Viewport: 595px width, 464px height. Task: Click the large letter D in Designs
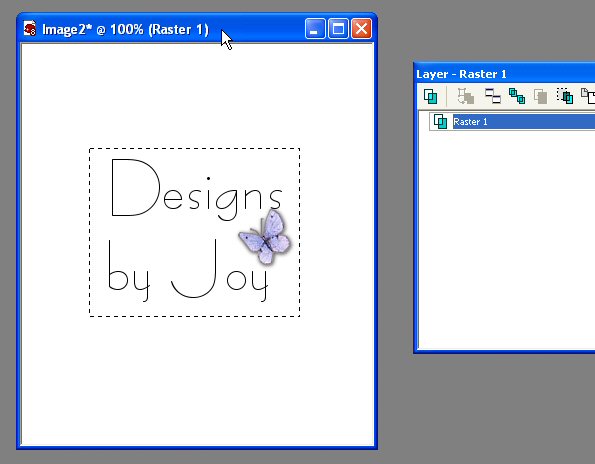click(135, 187)
